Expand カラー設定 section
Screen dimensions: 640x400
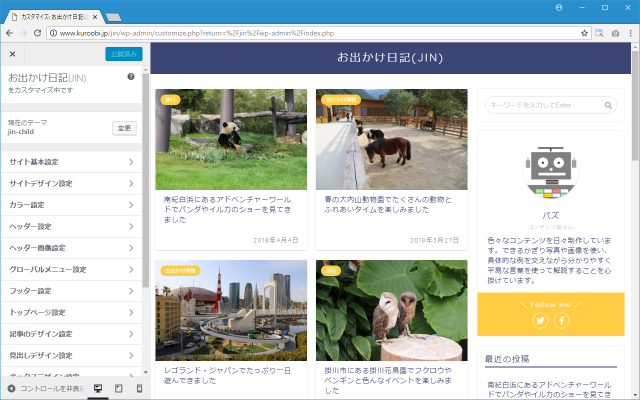[x=71, y=205]
